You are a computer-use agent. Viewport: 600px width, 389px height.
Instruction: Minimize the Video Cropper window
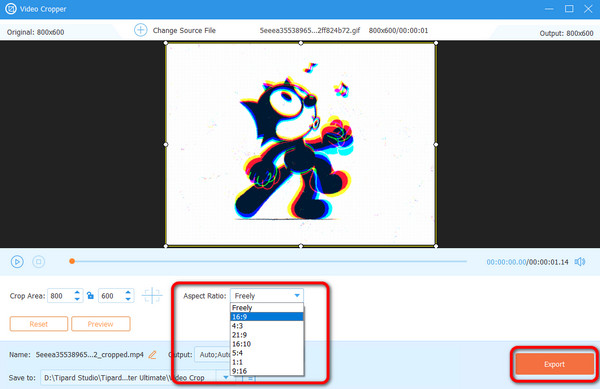pos(549,9)
